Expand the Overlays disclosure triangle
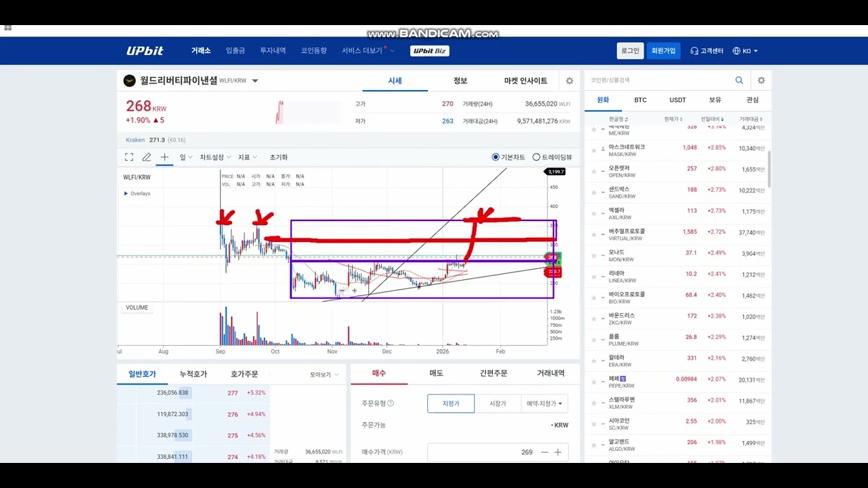Image resolution: width=868 pixels, height=488 pixels. [x=126, y=194]
